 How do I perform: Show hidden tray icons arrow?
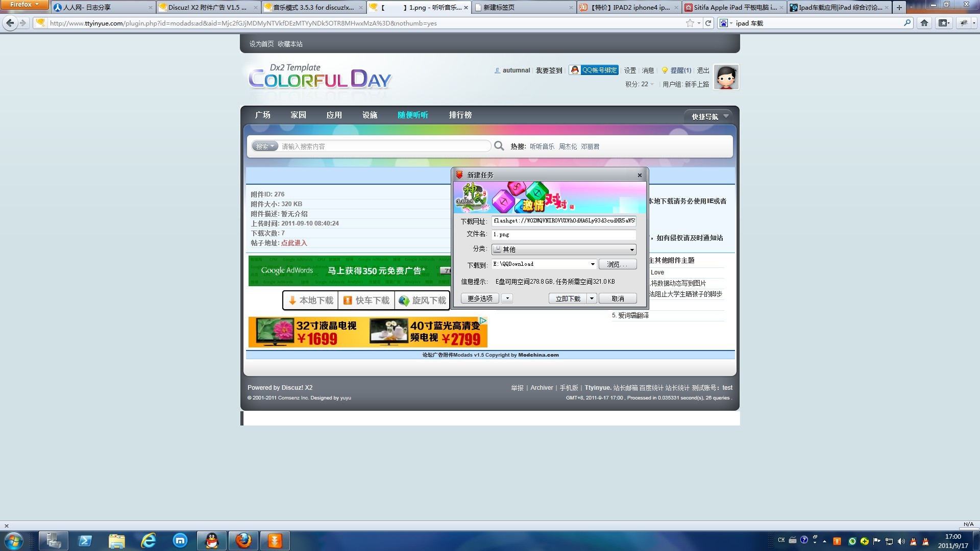pos(824,541)
